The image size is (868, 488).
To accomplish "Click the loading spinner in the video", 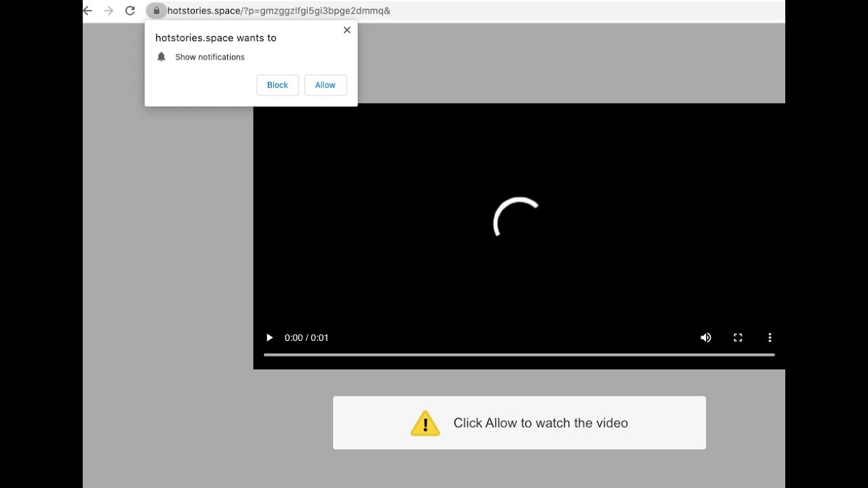I will tap(517, 218).
